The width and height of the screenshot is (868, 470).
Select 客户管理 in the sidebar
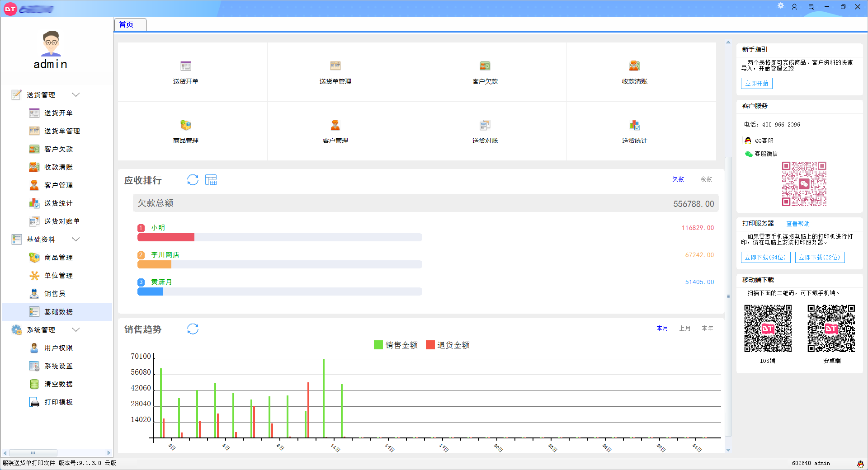point(58,185)
